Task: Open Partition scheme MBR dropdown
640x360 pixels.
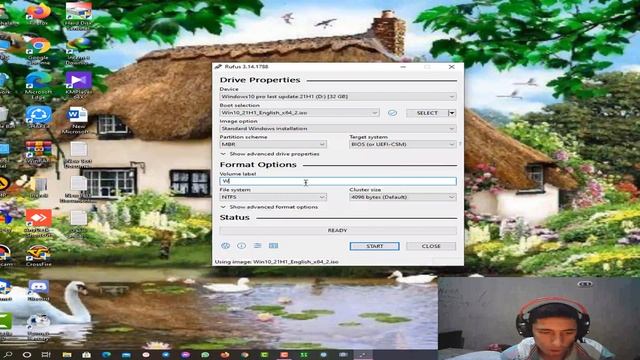Action: [x=273, y=144]
